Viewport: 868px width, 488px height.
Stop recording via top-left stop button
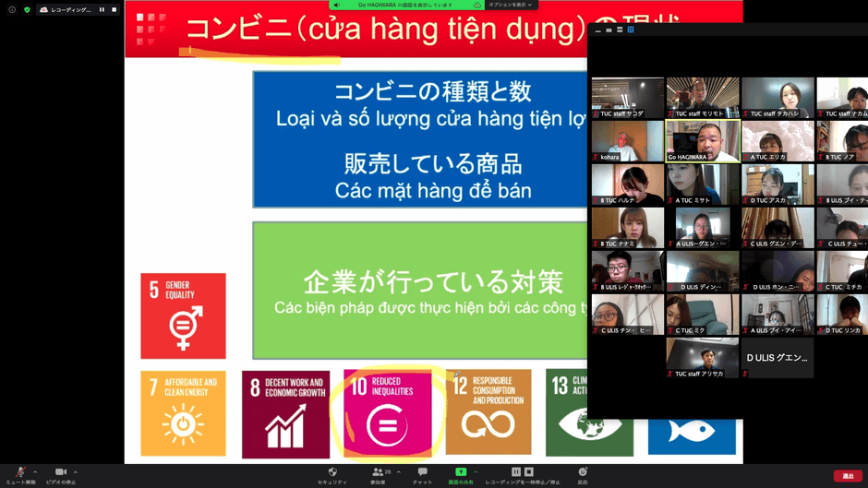[115, 9]
